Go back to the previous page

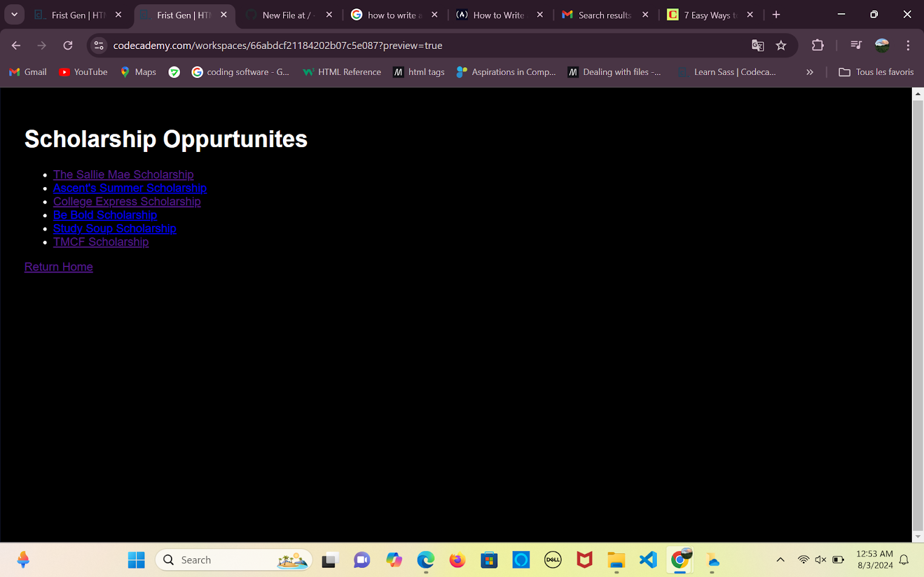[x=16, y=45]
